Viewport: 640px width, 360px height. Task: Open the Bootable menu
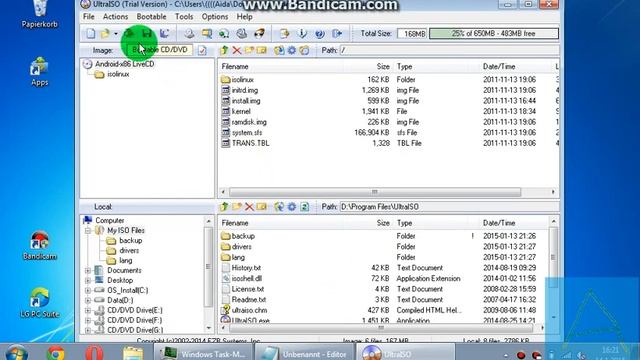[151, 17]
